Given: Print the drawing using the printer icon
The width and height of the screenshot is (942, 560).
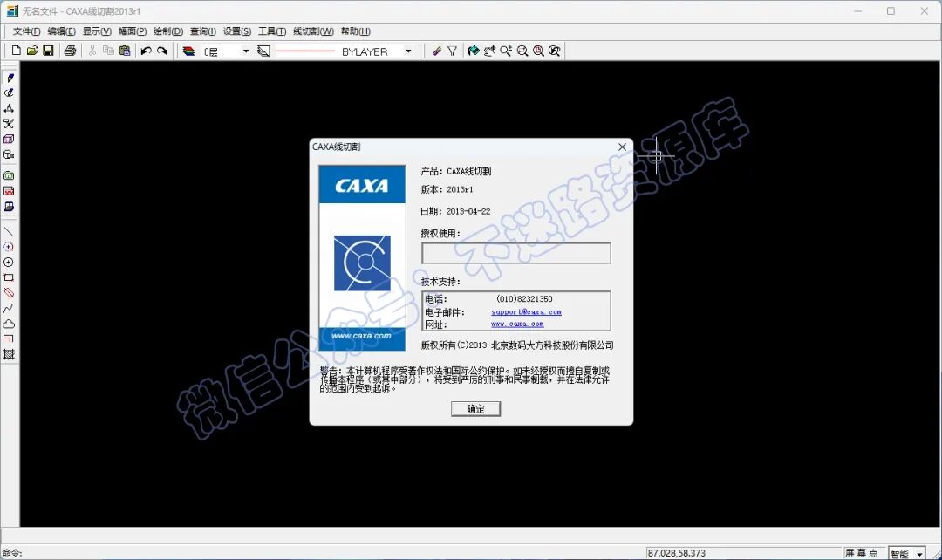Looking at the screenshot, I should pyautogui.click(x=71, y=51).
